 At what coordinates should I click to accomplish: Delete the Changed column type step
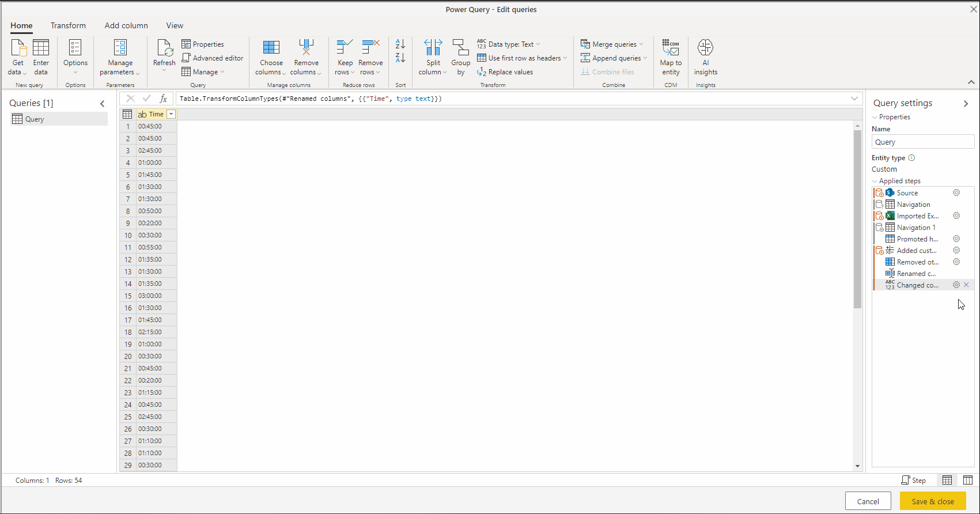(x=966, y=285)
